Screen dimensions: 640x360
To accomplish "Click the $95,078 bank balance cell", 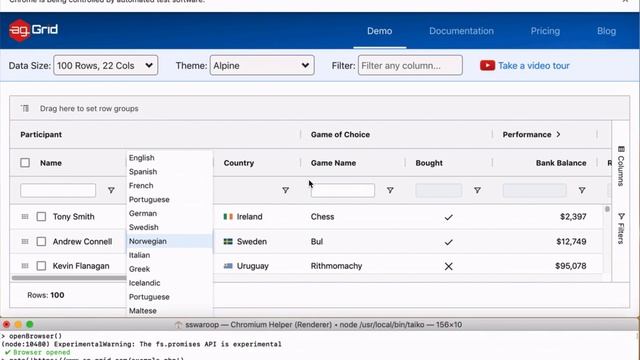I will pos(571,266).
